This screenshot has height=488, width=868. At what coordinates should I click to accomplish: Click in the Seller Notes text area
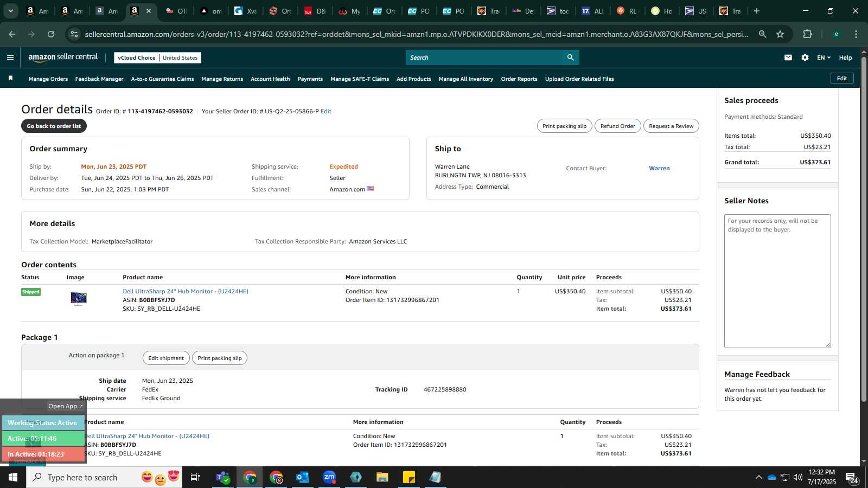pos(777,281)
